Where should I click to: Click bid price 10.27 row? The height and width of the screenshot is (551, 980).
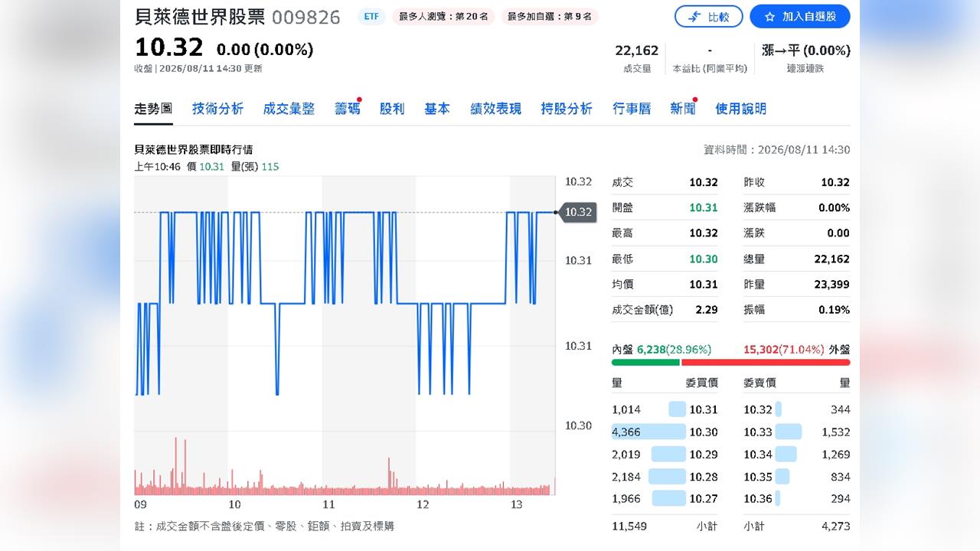(665, 499)
